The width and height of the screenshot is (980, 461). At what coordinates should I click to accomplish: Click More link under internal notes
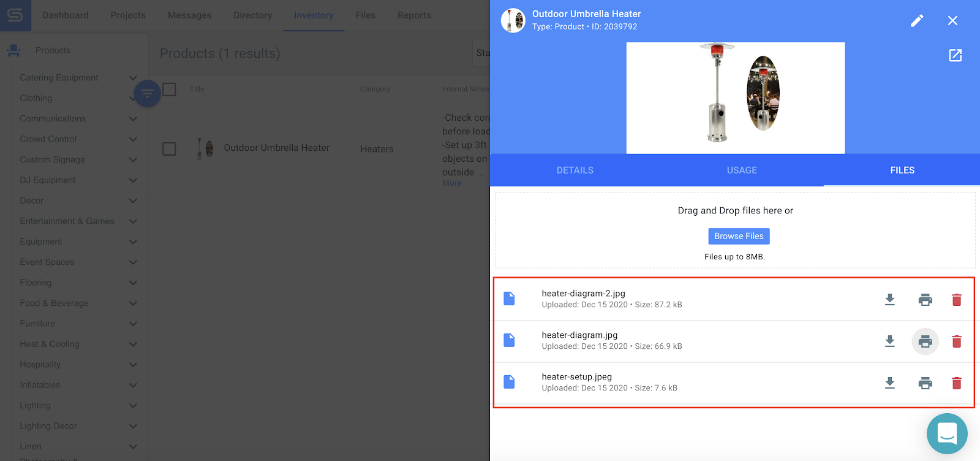click(452, 183)
